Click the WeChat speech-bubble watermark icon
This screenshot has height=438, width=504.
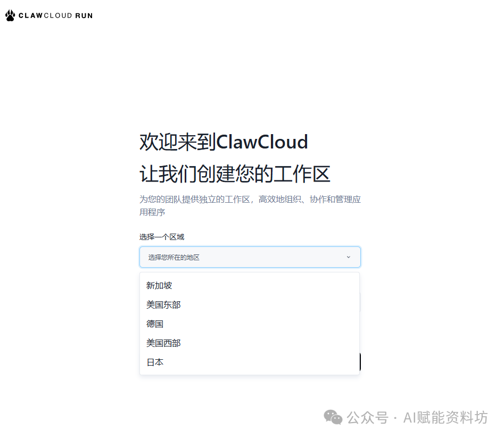[333, 418]
